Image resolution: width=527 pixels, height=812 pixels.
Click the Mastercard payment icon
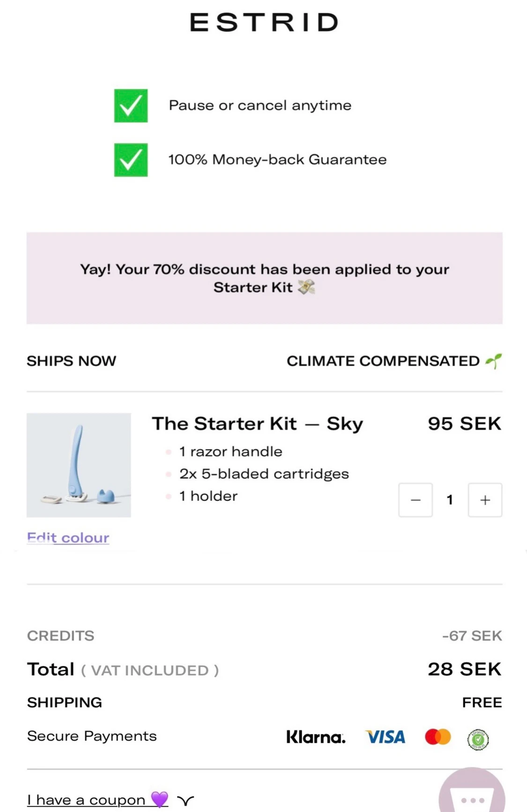(437, 736)
